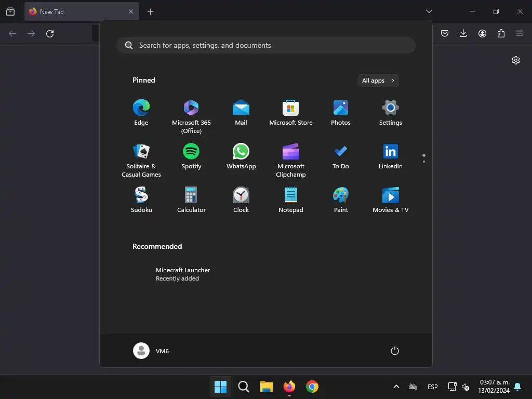
Task: Click the Power button in Start menu
Action: click(x=395, y=351)
